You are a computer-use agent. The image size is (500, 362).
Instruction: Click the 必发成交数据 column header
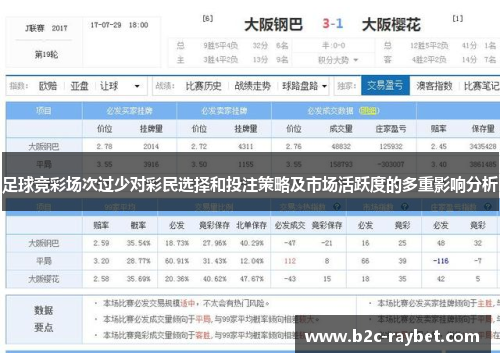tap(330, 111)
